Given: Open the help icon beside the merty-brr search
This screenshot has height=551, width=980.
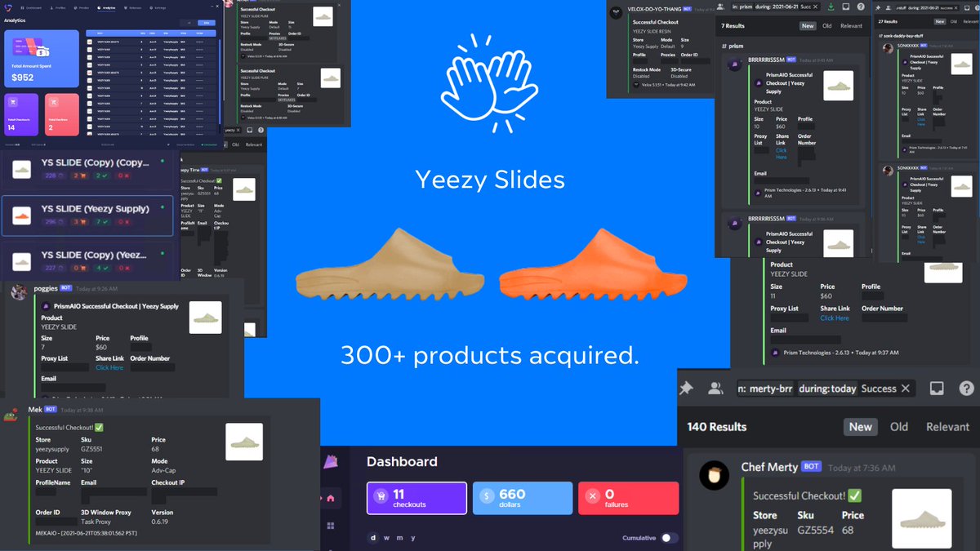Looking at the screenshot, I should coord(966,389).
